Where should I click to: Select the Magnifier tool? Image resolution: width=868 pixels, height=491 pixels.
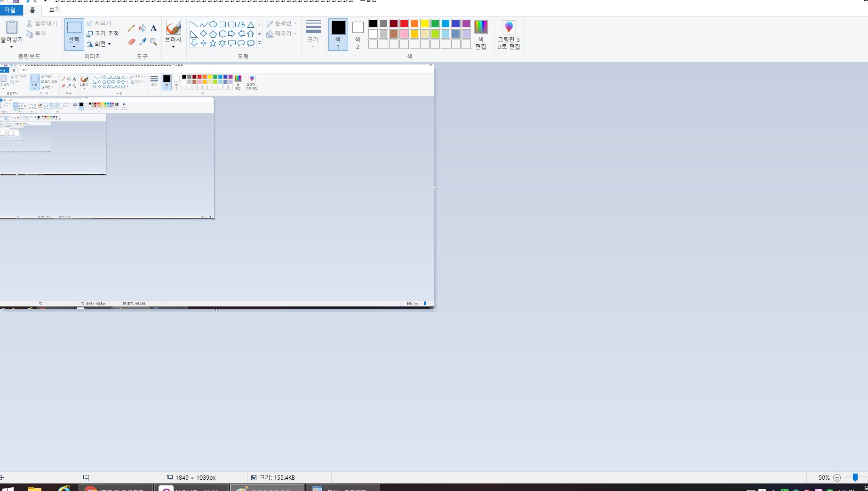153,42
